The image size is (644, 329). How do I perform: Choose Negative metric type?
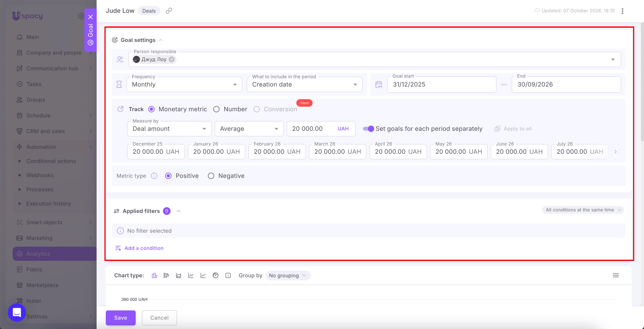point(211,176)
